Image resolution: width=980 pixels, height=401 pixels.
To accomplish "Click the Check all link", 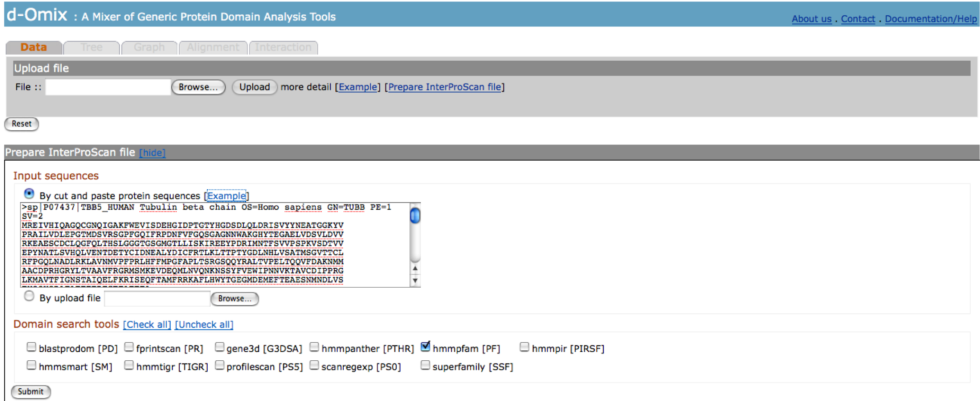I will (147, 324).
